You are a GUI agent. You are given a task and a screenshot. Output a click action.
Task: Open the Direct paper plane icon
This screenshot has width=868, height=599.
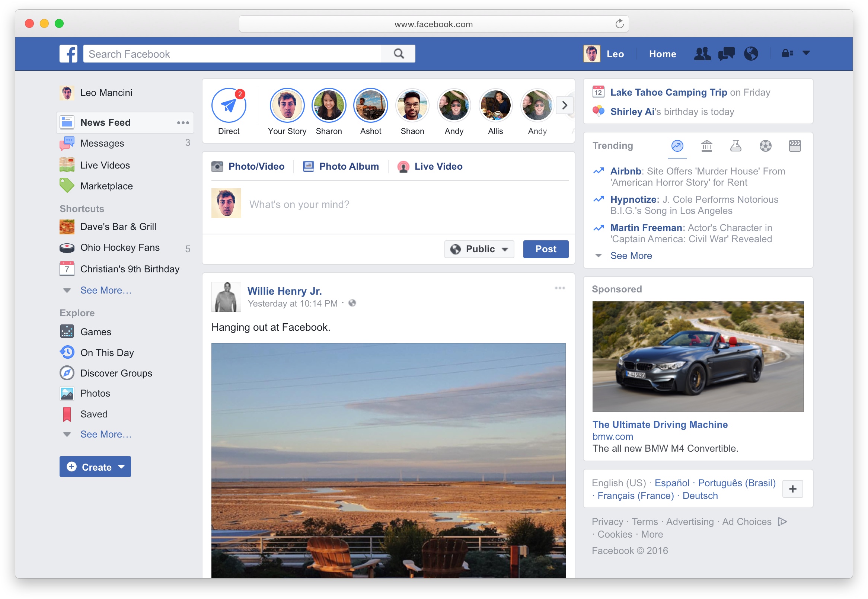pos(229,105)
